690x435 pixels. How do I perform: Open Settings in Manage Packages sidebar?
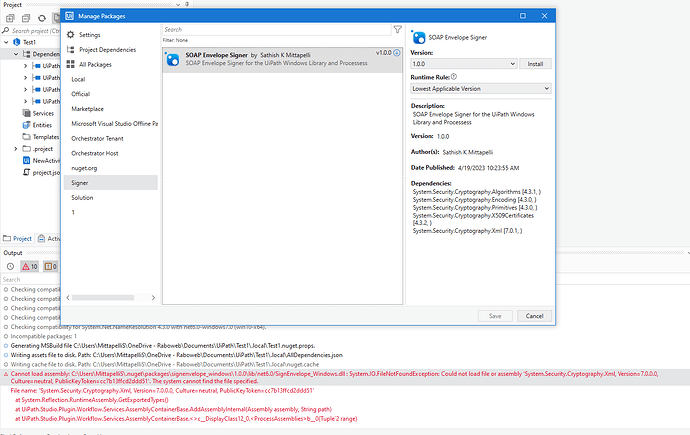click(89, 35)
